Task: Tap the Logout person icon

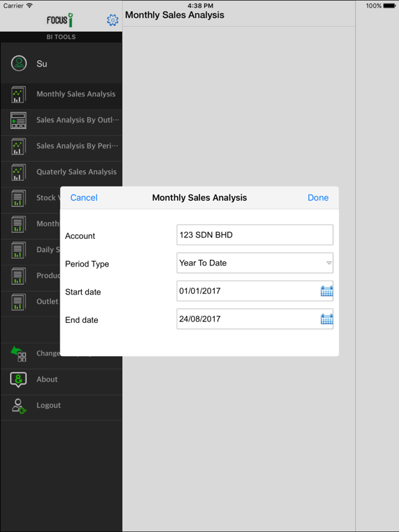Action: tap(19, 406)
